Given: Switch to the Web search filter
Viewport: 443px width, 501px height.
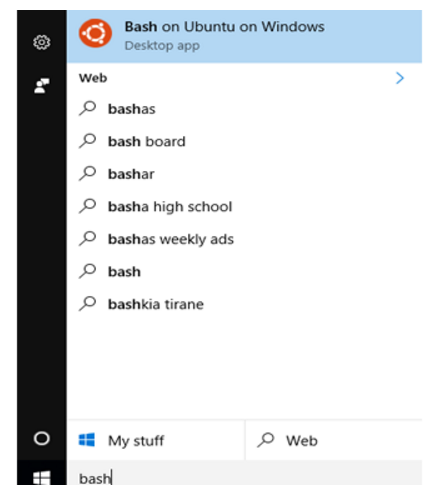Looking at the screenshot, I should click(x=334, y=440).
